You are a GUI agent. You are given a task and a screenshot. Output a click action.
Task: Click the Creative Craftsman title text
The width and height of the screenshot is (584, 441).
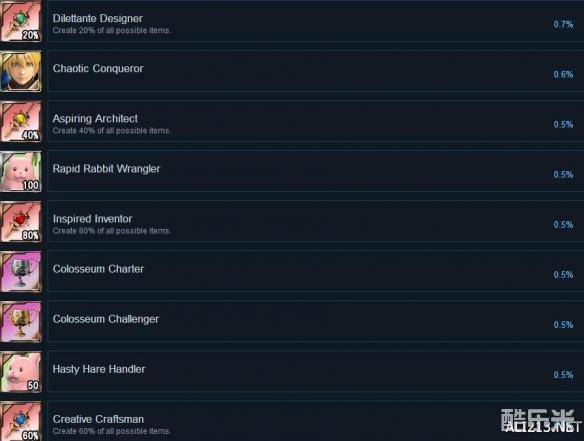(98, 419)
